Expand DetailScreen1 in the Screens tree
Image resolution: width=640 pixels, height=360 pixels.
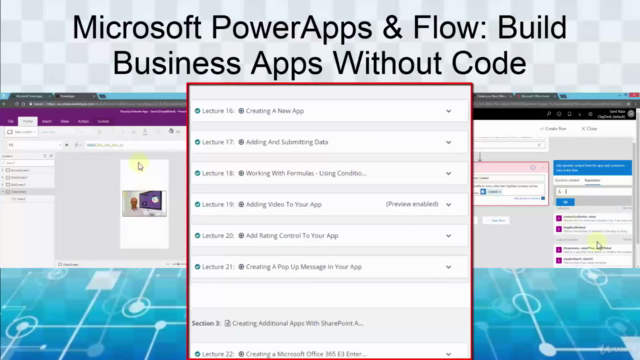pos(3,178)
